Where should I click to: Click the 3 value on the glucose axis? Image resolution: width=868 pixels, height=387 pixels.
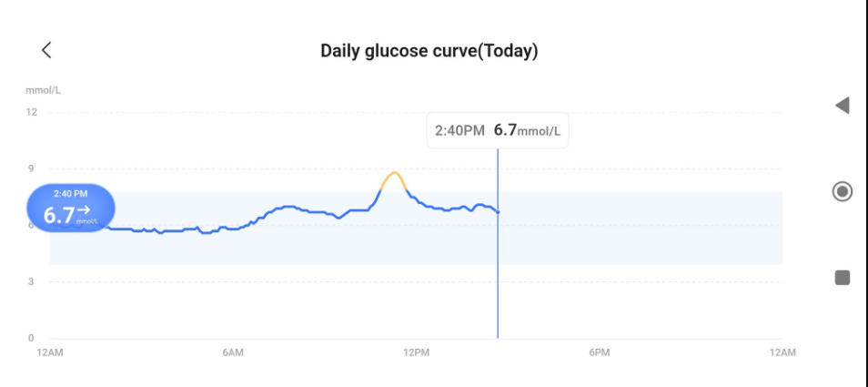[x=31, y=281]
